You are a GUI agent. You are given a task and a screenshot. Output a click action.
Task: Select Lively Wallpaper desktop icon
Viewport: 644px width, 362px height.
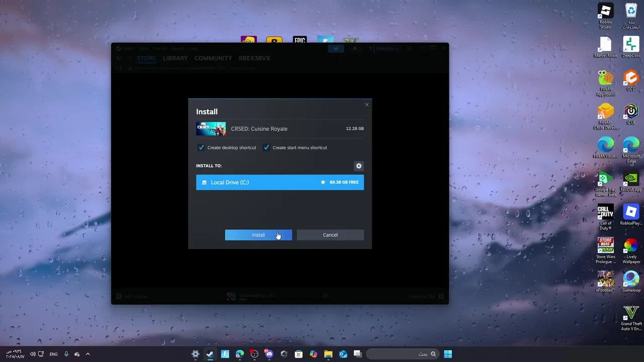(x=631, y=250)
